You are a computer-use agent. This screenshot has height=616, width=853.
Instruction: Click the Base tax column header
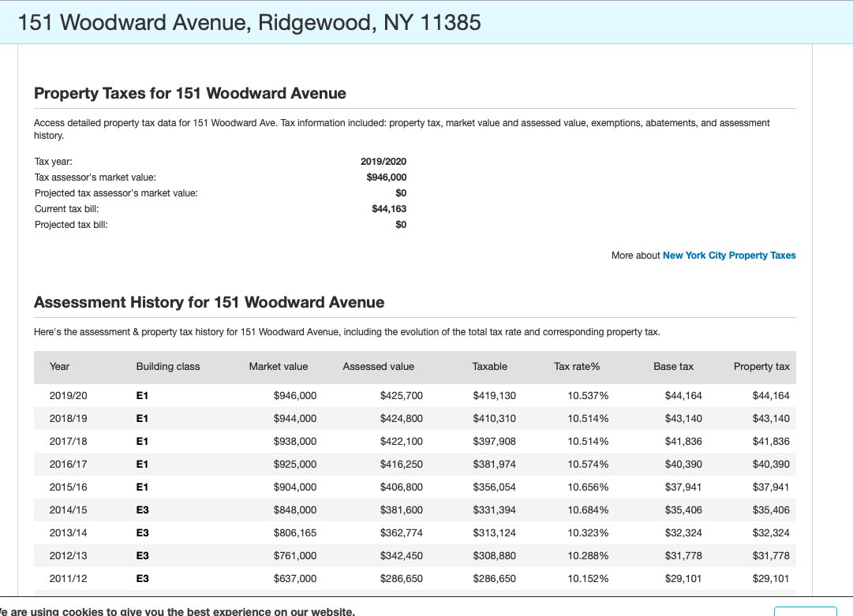coord(673,366)
